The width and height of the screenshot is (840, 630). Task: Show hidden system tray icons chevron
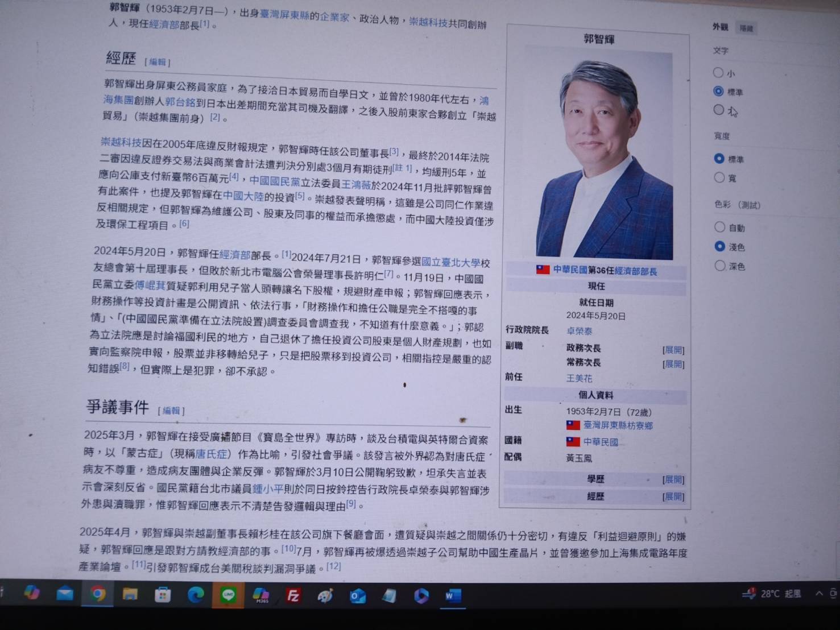pos(819,594)
